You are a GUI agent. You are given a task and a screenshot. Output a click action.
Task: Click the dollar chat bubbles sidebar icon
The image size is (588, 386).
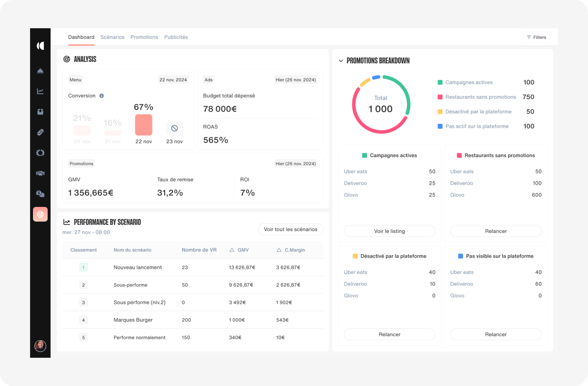40,194
